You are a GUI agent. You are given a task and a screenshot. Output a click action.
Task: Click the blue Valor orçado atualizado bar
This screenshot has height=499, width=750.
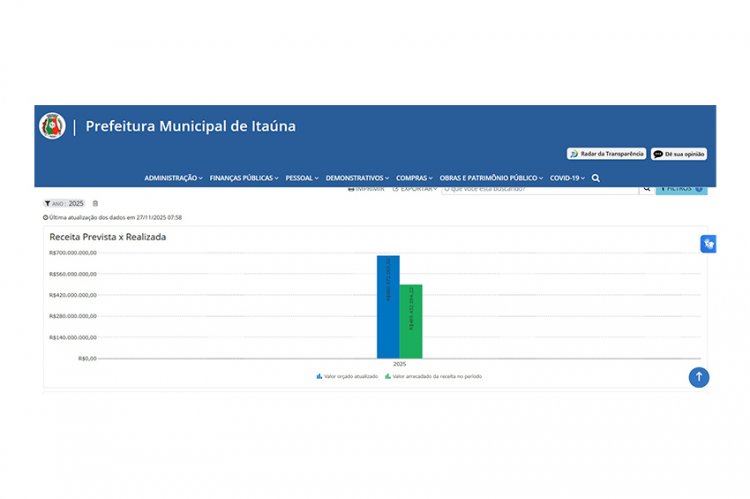pos(388,307)
